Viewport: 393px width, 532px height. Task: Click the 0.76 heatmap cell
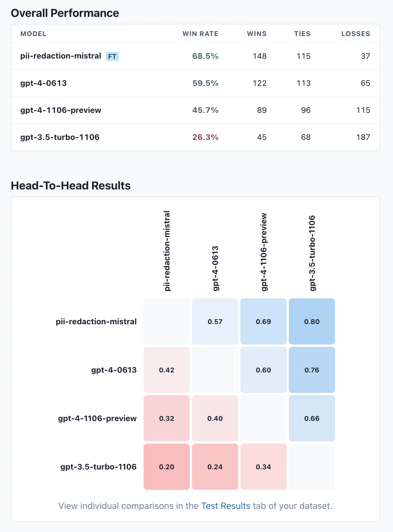pos(312,370)
